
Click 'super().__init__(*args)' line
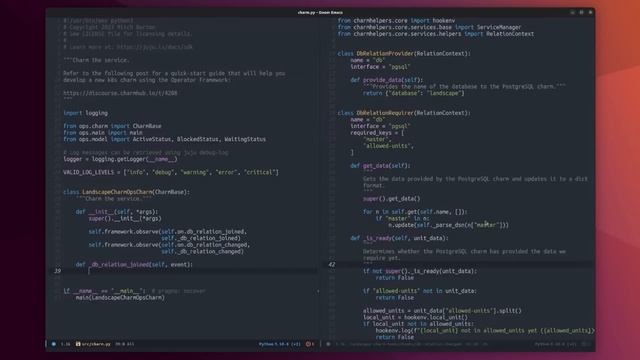tap(125, 218)
